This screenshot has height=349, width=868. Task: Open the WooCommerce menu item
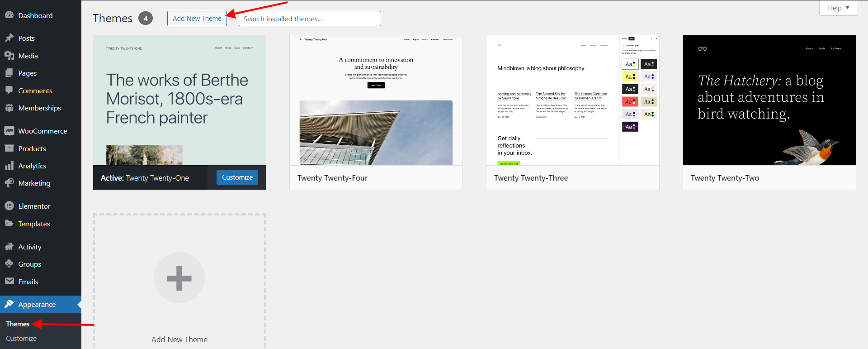(41, 131)
